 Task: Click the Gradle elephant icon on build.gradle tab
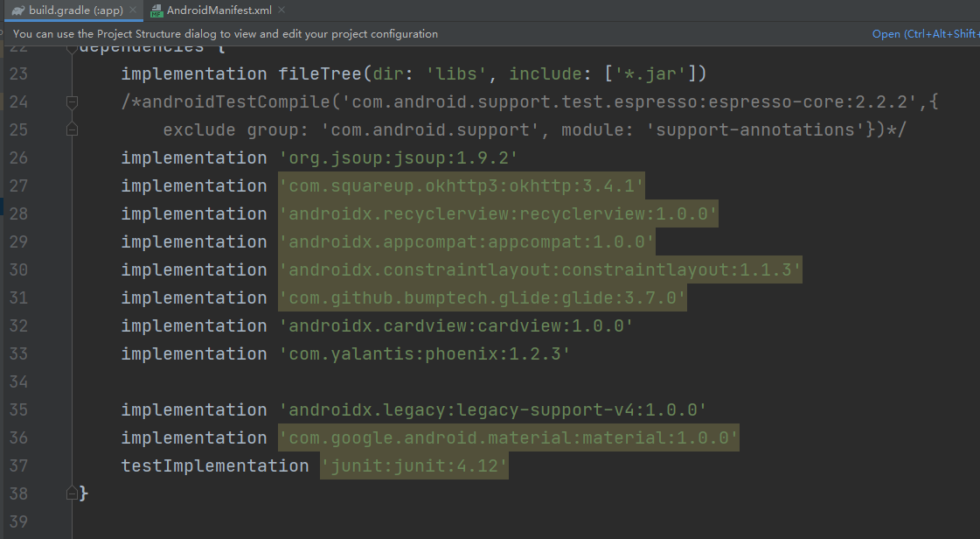(x=18, y=10)
